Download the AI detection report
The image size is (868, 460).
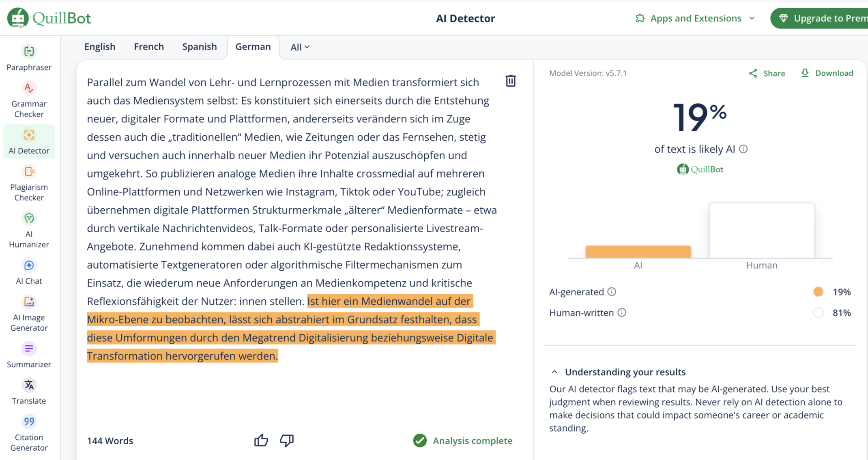pos(827,73)
